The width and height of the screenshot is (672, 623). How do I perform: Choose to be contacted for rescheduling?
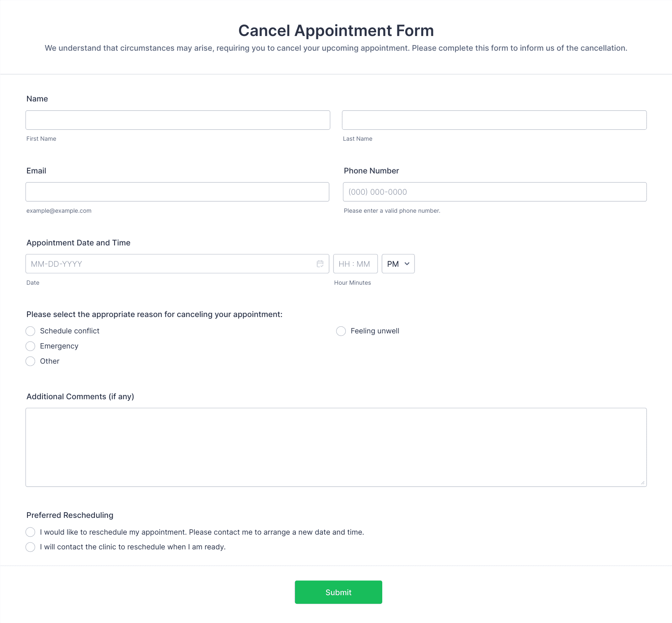coord(30,532)
